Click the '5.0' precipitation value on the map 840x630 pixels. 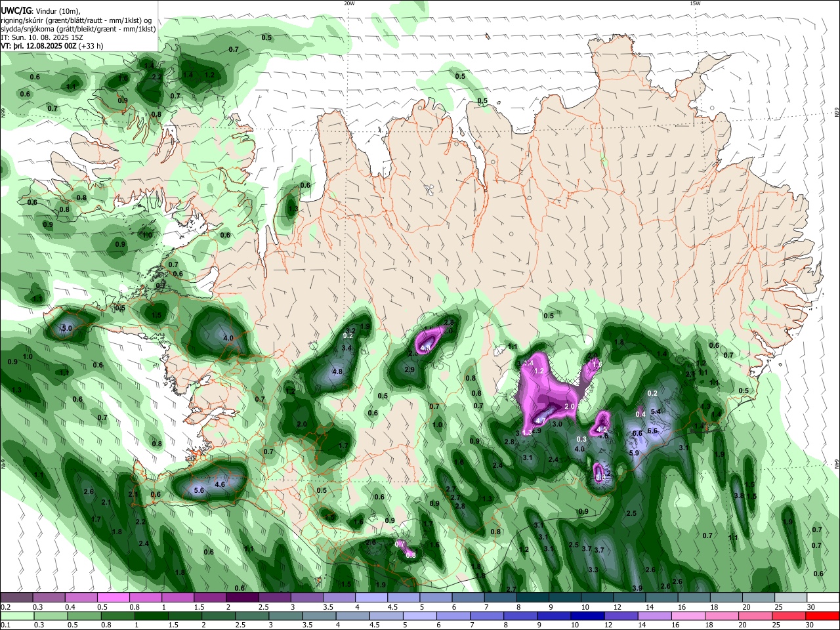pos(66,328)
